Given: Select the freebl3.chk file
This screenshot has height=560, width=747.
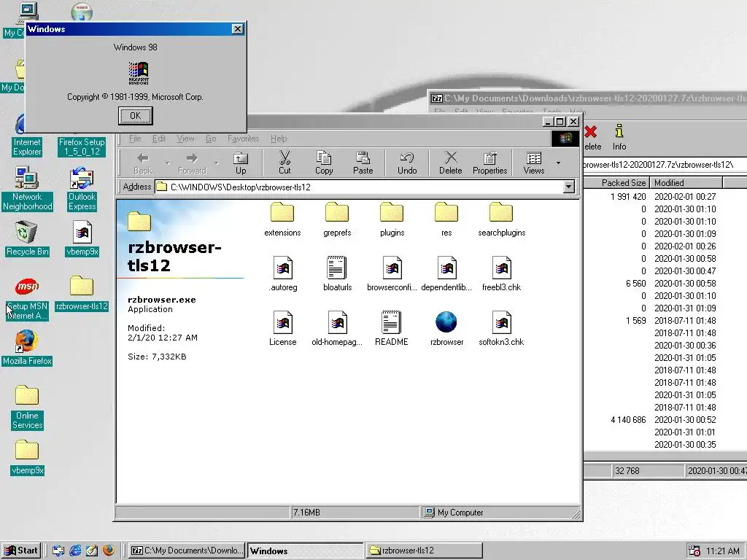Looking at the screenshot, I should (501, 274).
